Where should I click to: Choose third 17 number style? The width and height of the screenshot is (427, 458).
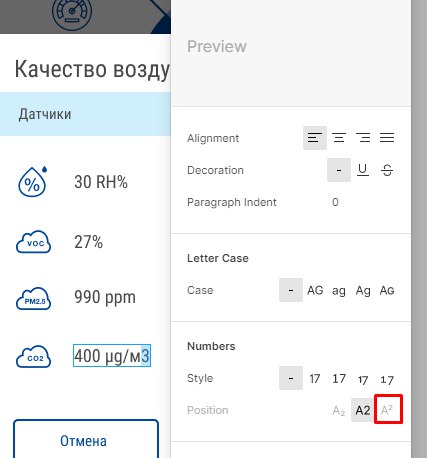(363, 380)
